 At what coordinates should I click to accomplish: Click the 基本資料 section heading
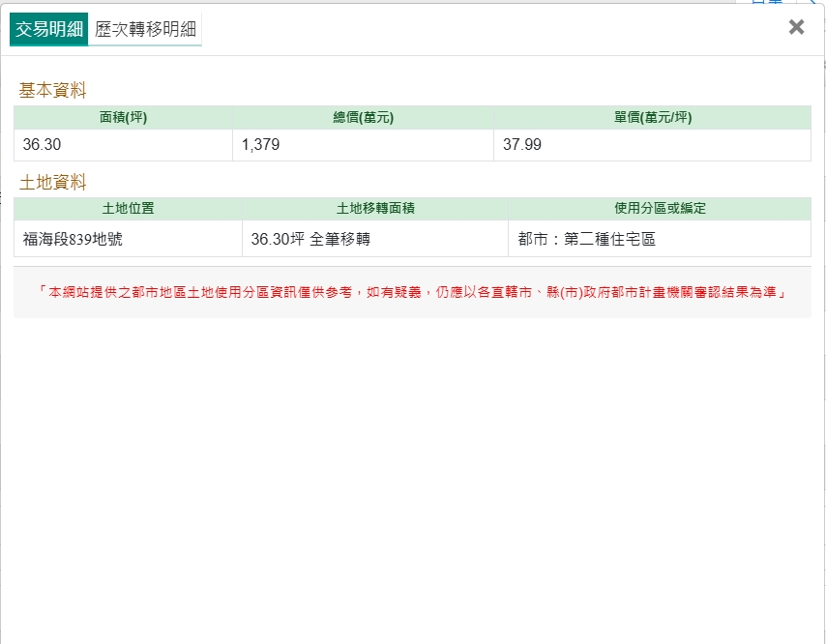tap(53, 91)
